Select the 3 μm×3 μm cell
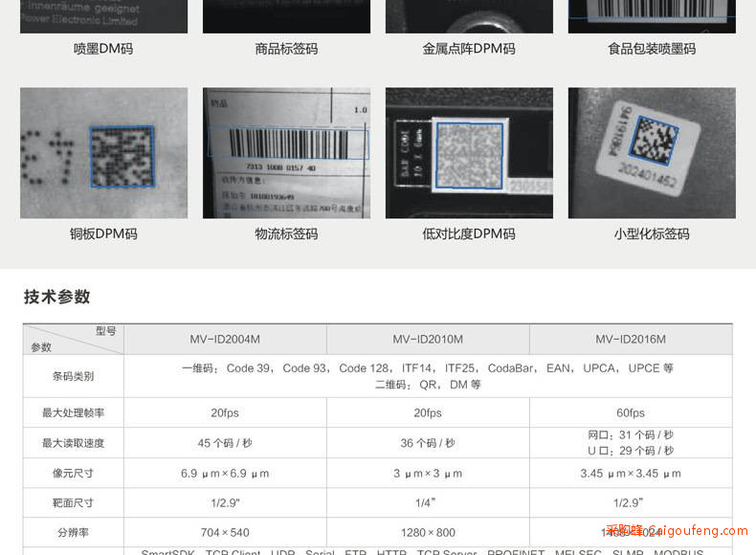 tap(428, 474)
